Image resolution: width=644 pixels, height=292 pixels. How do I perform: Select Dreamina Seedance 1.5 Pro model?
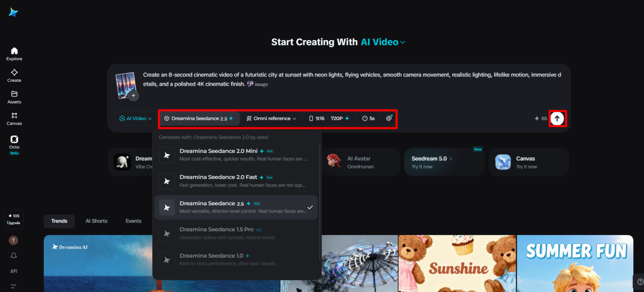tap(236, 233)
